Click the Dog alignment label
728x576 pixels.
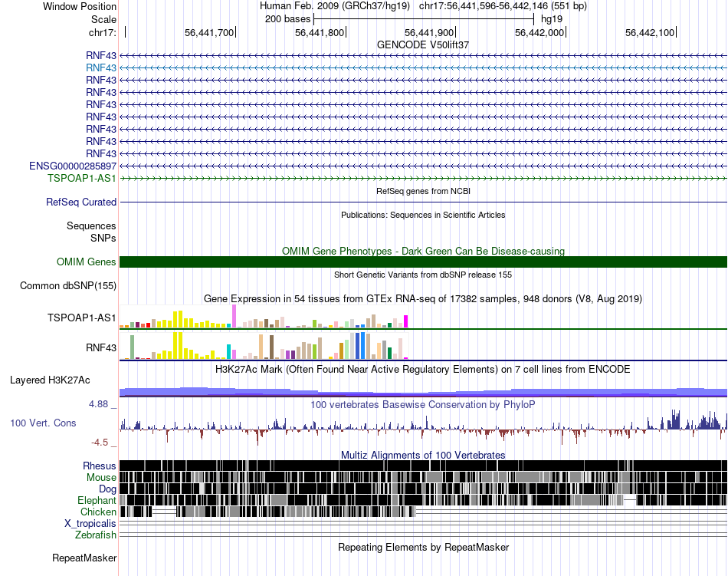pos(107,489)
